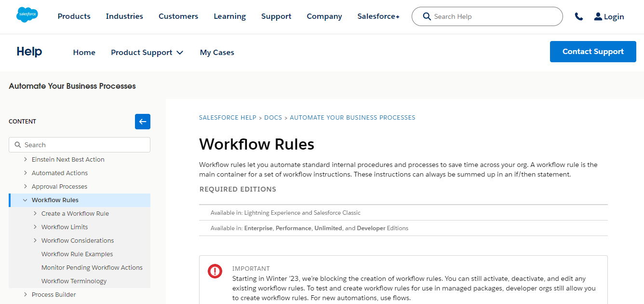Expand the Process Builder chevron
Screen dimensions: 644x304
coord(25,294)
